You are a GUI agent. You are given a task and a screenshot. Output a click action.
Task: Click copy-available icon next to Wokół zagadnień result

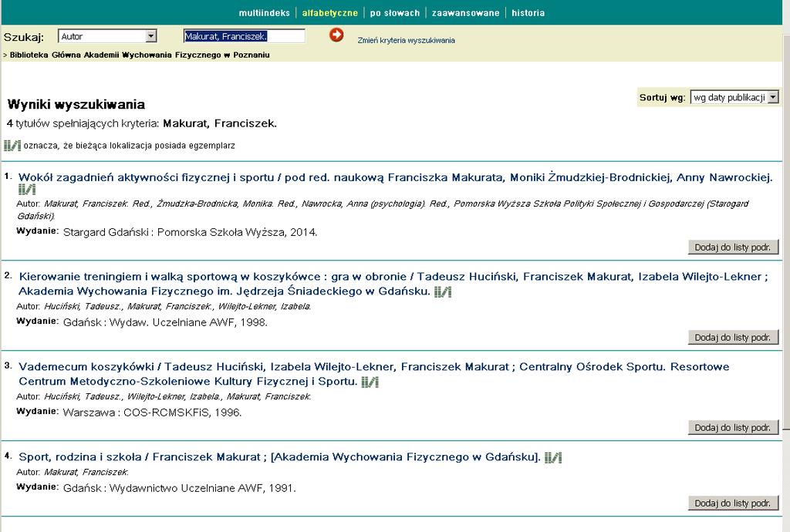[x=27, y=190]
